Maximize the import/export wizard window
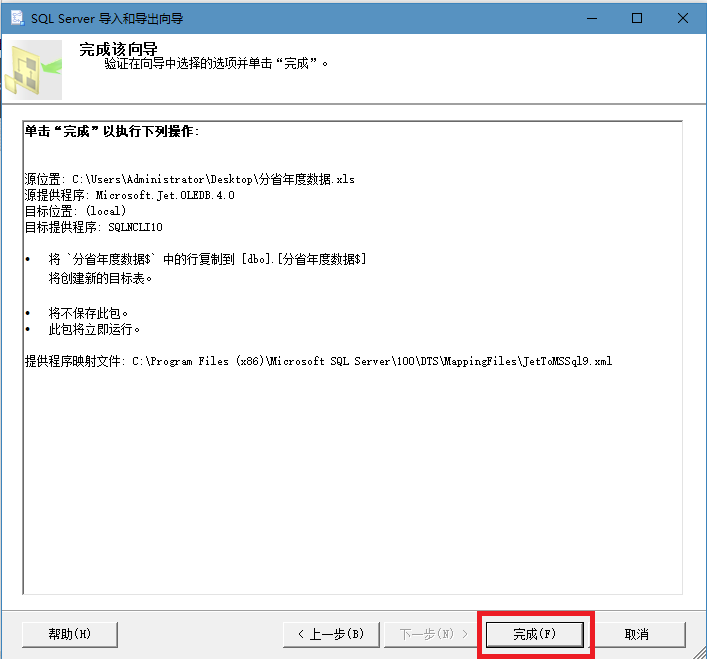This screenshot has height=659, width=707. click(x=637, y=18)
